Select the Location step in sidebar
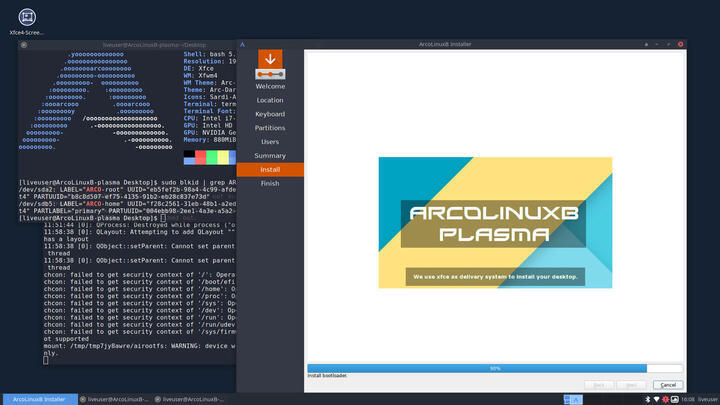The height and width of the screenshot is (405, 720). pos(270,100)
